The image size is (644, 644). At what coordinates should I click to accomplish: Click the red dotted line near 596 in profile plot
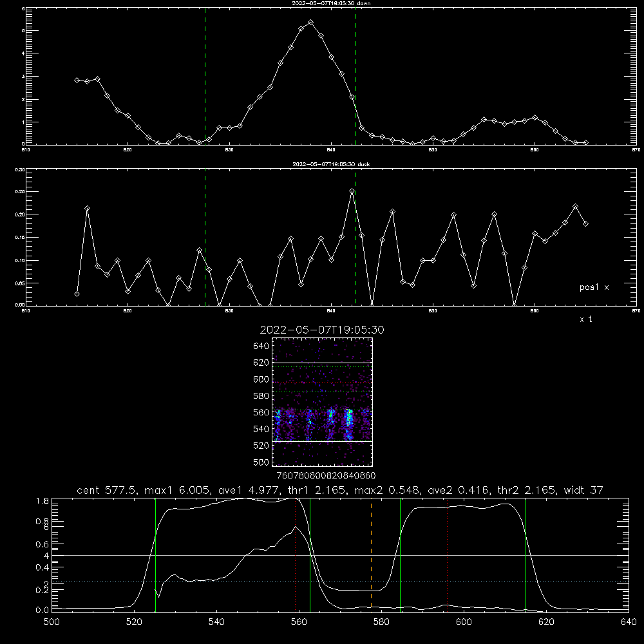(x=448, y=554)
